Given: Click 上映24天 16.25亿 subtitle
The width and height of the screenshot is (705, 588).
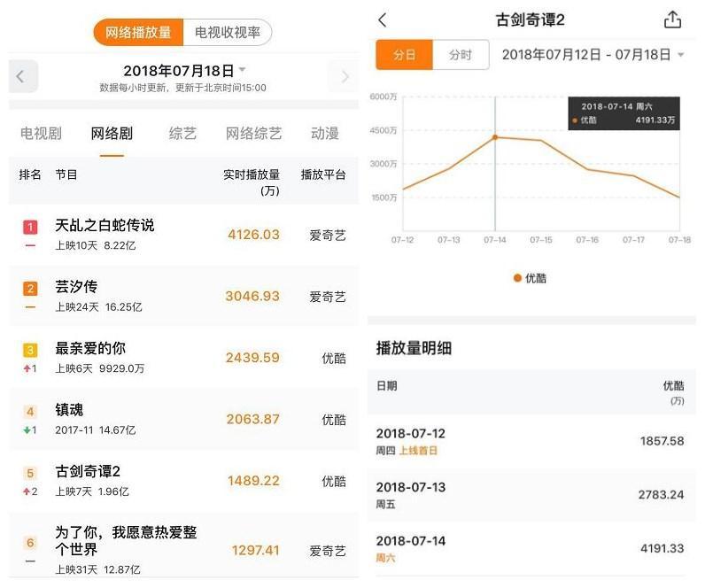Looking at the screenshot, I should [98, 307].
